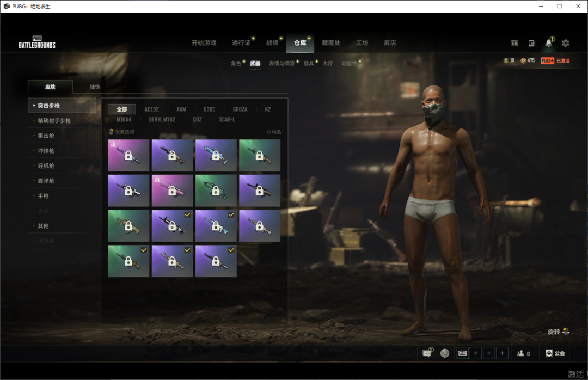
Task: Click the lock icon on the tan rifle green-background skin
Action: tap(128, 226)
